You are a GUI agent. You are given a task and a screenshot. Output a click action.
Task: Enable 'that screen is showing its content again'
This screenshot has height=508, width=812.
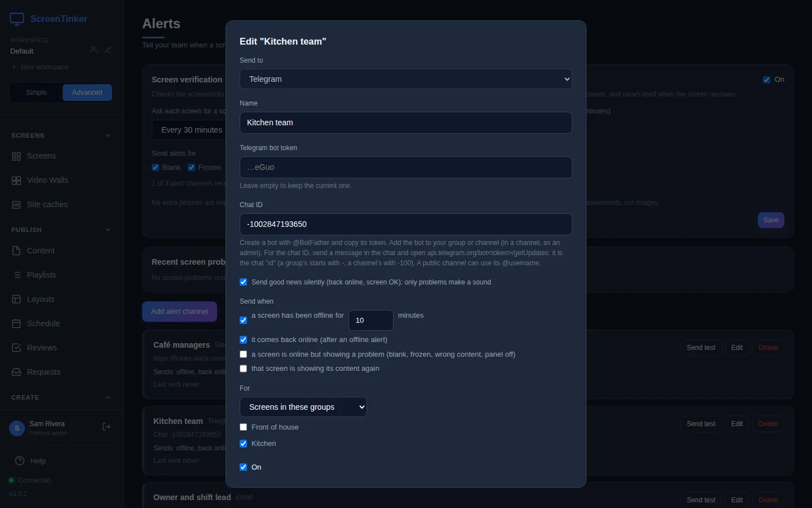[x=244, y=369]
